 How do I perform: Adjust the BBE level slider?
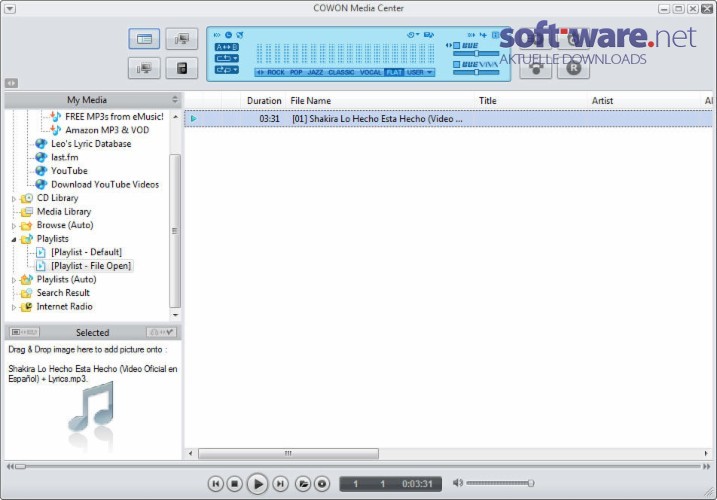(x=476, y=54)
